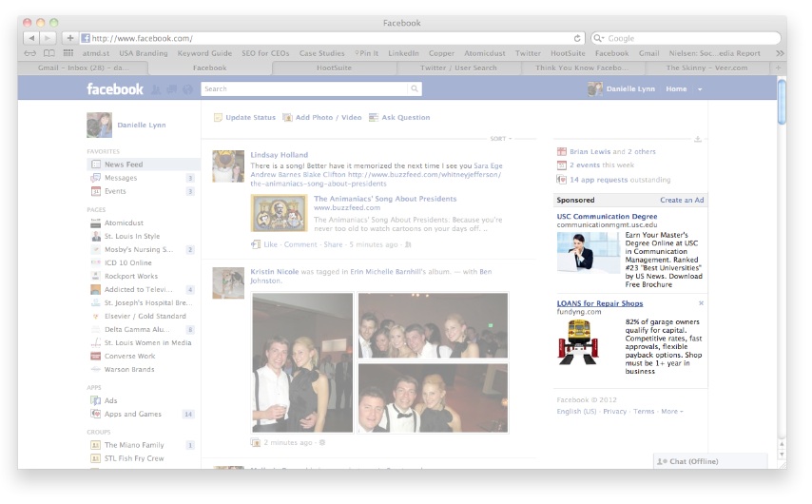Click the Facebook search magnifier button
The image size is (812, 504).
(415, 89)
